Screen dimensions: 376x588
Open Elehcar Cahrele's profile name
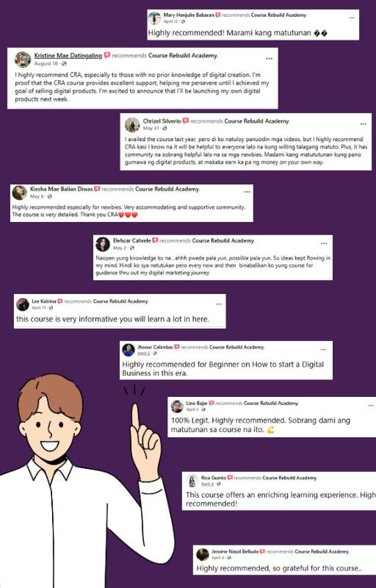coord(132,240)
